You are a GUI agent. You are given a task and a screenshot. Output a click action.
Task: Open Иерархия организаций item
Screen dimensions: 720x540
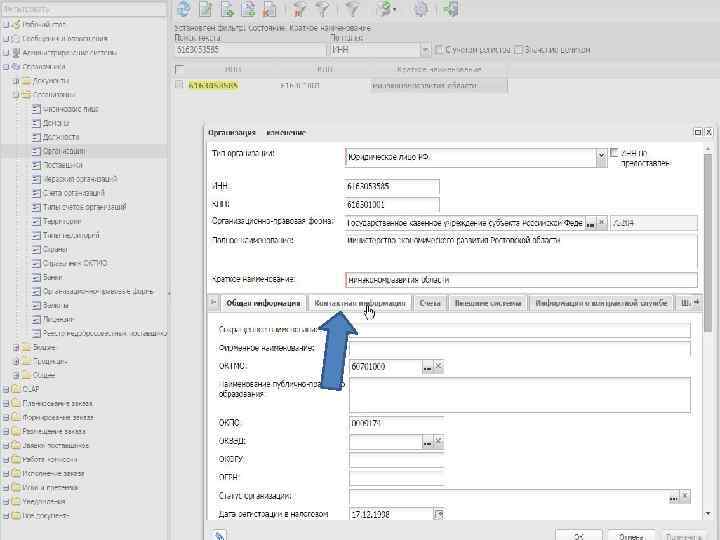[80, 179]
